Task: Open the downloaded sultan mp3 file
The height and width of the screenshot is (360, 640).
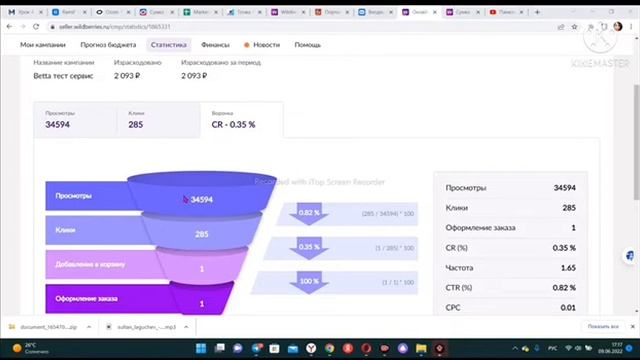Action: 141,327
